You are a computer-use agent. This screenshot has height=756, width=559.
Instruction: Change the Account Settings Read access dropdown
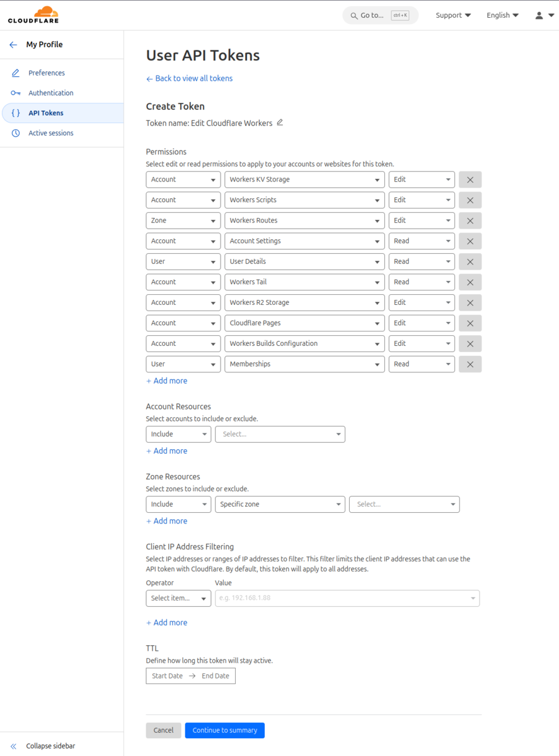(422, 241)
